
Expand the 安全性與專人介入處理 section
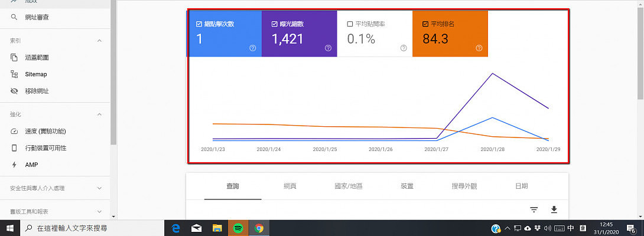click(99, 188)
